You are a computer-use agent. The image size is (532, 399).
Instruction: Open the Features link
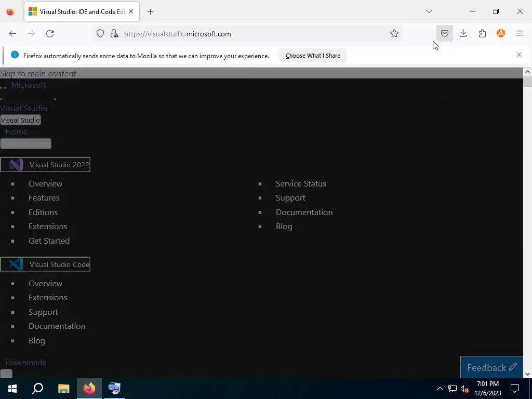coord(44,198)
